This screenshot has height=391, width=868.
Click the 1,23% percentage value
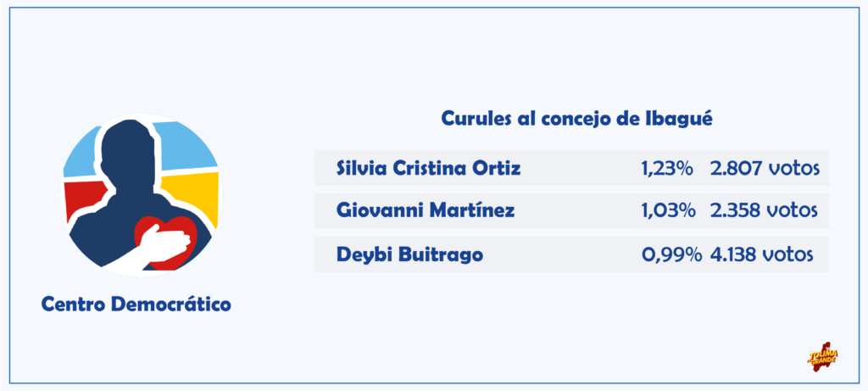tap(666, 169)
